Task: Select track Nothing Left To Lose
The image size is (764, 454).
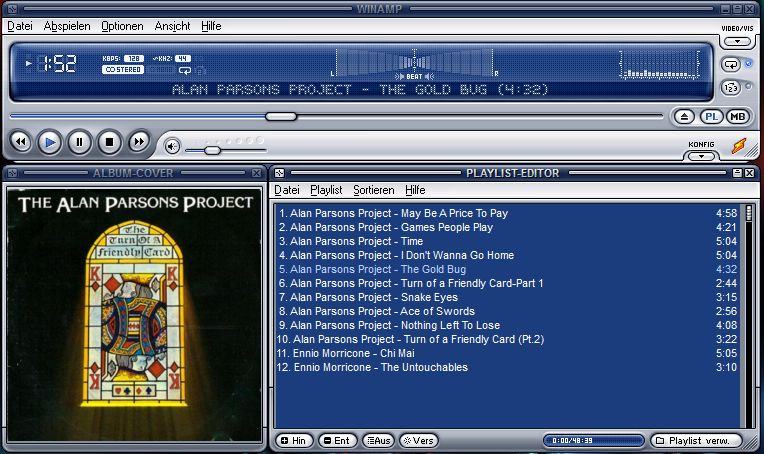Action: click(x=507, y=325)
